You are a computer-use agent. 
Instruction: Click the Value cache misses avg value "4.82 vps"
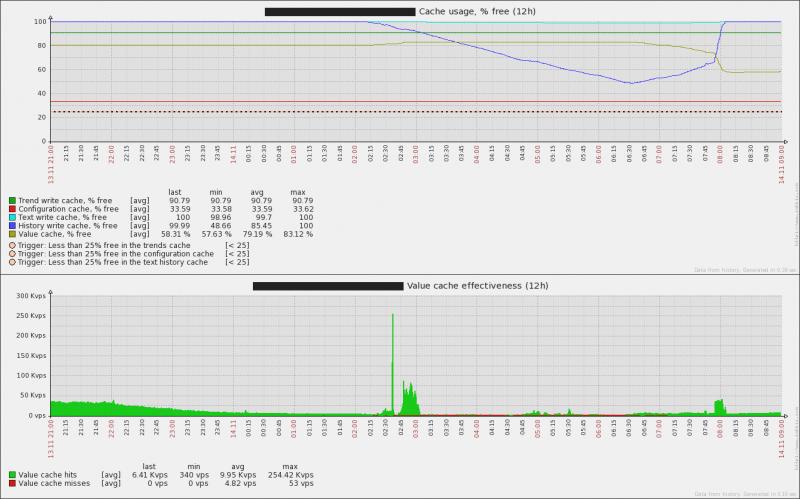[239, 483]
